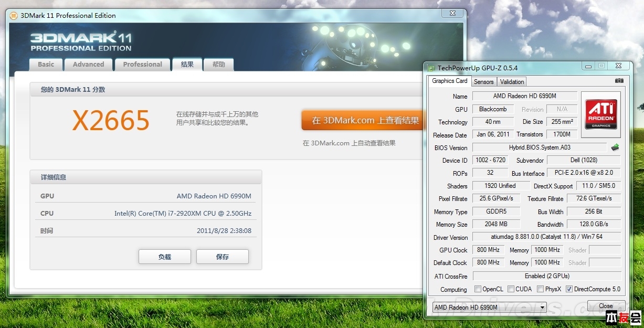This screenshot has width=644, height=328.
Task: Click the ROPs value 32
Action: coord(490,173)
